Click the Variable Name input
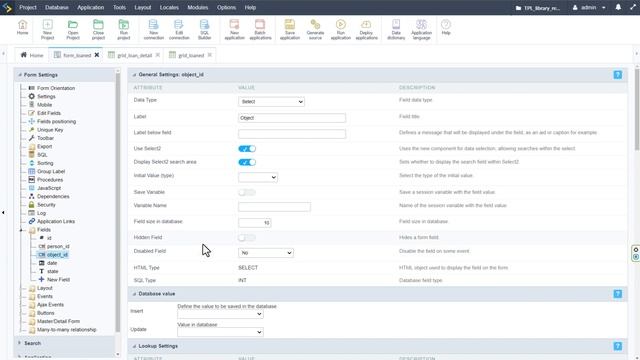 tap(274, 207)
